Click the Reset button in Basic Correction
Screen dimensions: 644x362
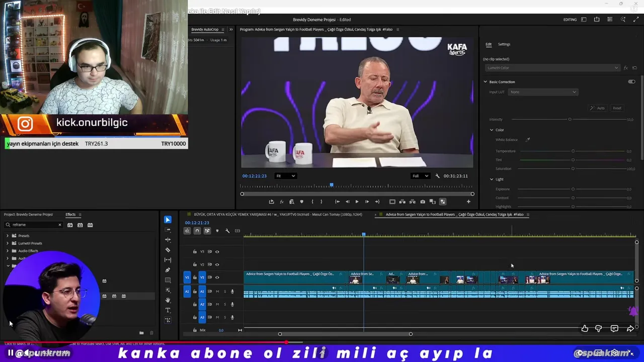pos(617,108)
